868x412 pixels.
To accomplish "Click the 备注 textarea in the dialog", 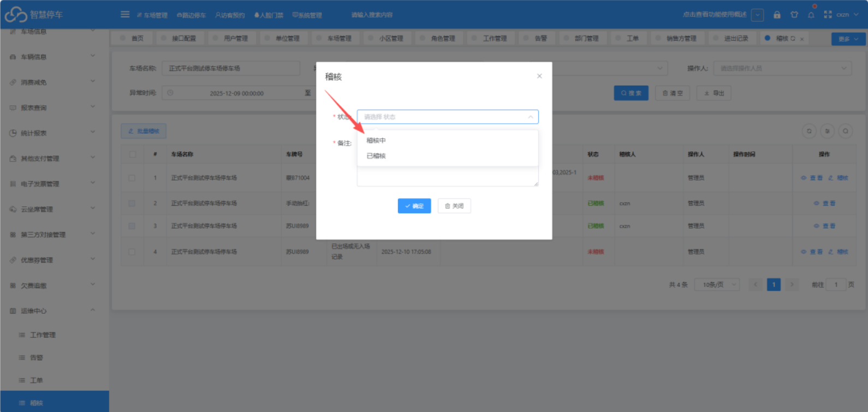I will click(448, 176).
